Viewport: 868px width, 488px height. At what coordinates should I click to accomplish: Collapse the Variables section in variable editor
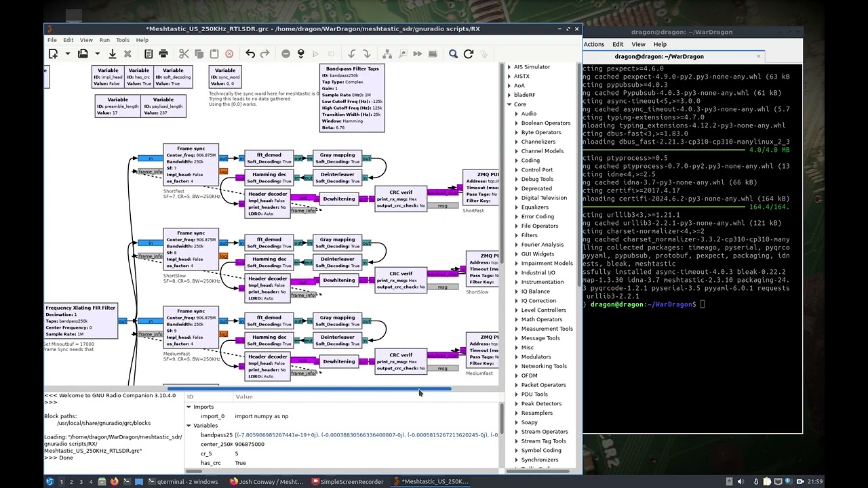click(x=189, y=426)
